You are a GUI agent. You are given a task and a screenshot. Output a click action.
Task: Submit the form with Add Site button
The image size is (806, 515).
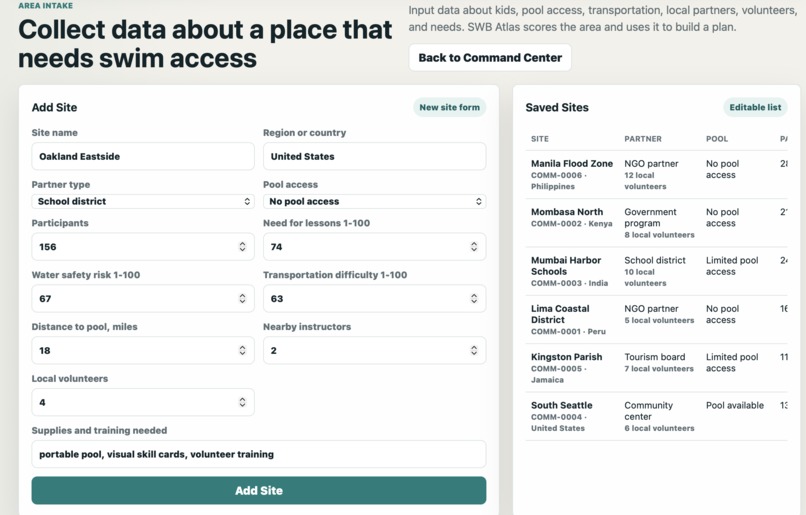[x=259, y=490]
